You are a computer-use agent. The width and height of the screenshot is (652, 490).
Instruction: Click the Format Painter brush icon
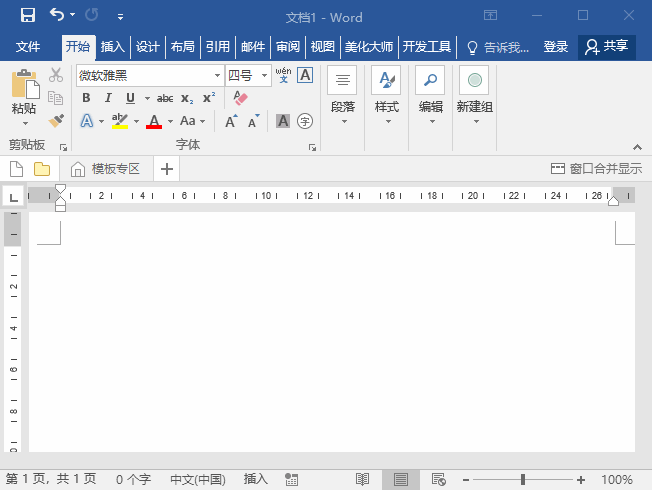tap(56, 121)
